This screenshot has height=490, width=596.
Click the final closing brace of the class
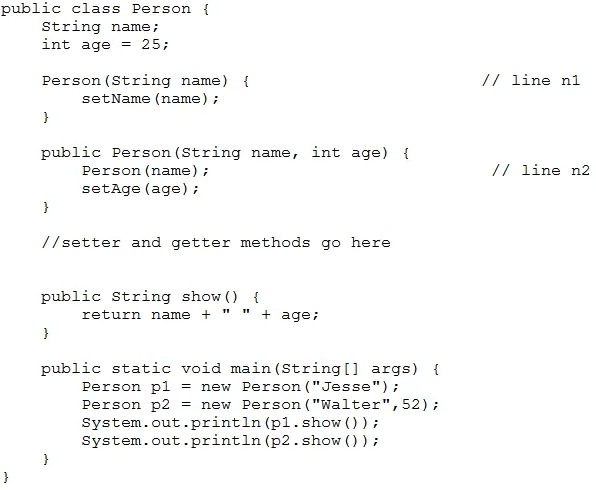coord(6,477)
